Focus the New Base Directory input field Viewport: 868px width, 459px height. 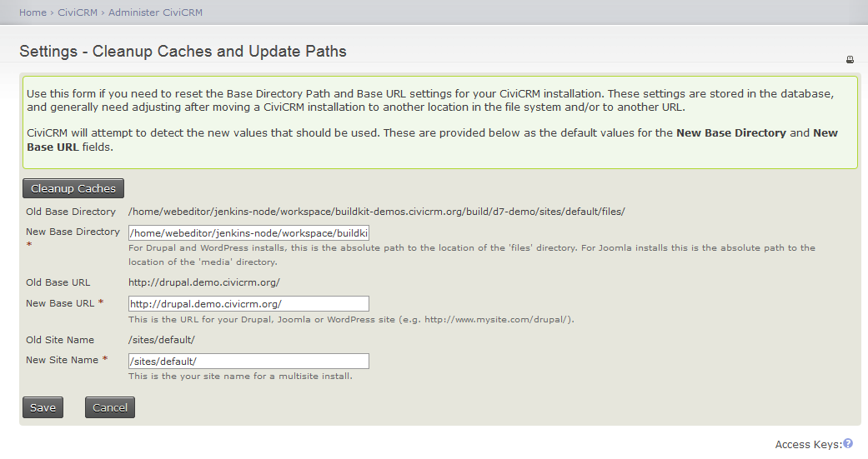[x=248, y=232]
